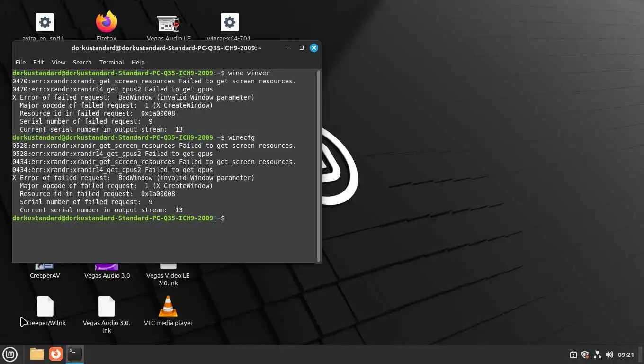Click the '0434:err:xrandr:xrandr14_get_gpus2' line

click(113, 170)
